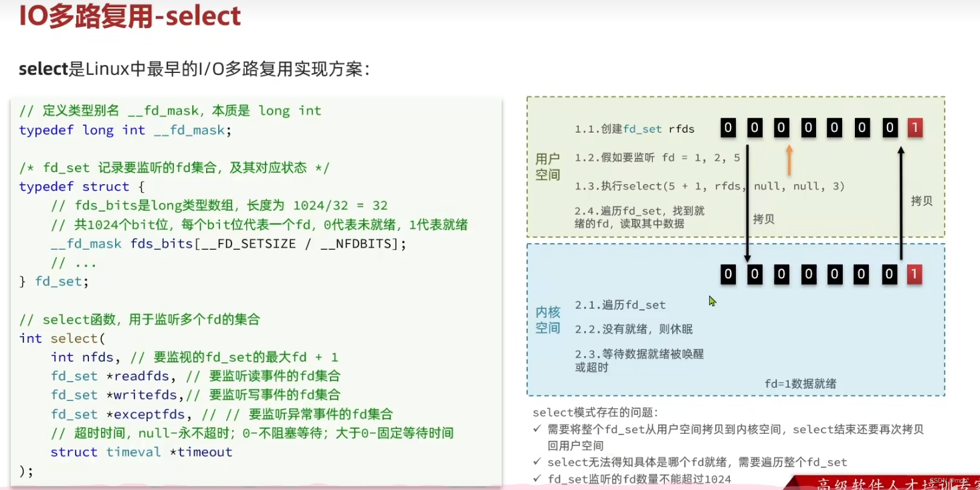Click the "拷贝" label beside the downward arrow
The image size is (980, 490).
click(x=763, y=219)
